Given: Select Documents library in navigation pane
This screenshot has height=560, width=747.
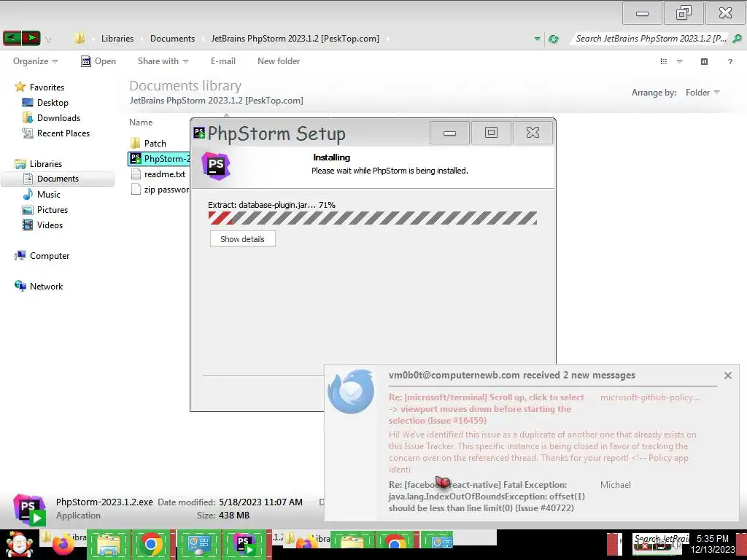Looking at the screenshot, I should click(x=58, y=179).
